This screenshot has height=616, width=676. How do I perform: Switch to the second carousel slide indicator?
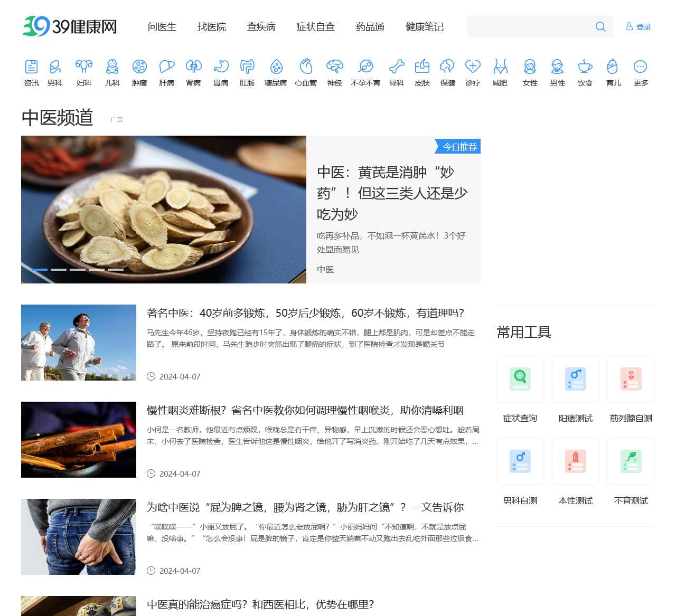pos(59,270)
